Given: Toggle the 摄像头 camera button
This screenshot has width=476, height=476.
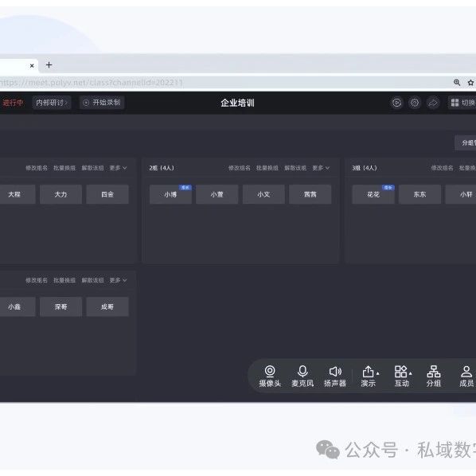Looking at the screenshot, I should (270, 377).
